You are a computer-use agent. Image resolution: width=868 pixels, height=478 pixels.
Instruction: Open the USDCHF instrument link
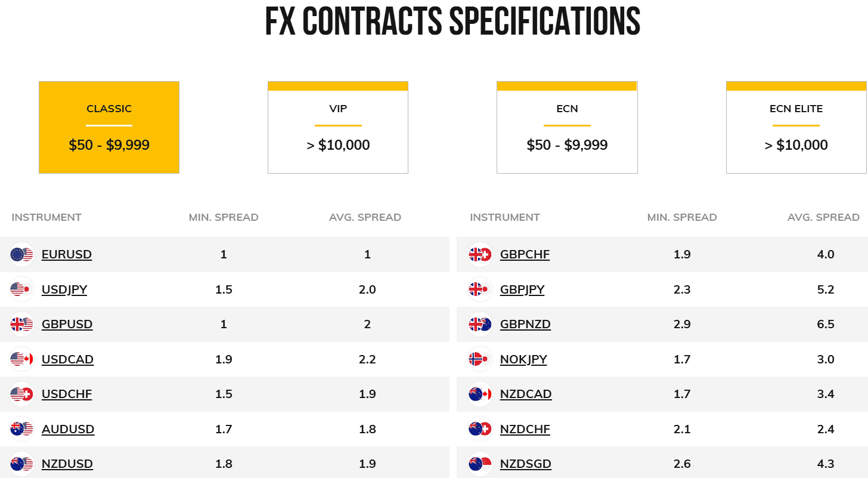click(67, 394)
